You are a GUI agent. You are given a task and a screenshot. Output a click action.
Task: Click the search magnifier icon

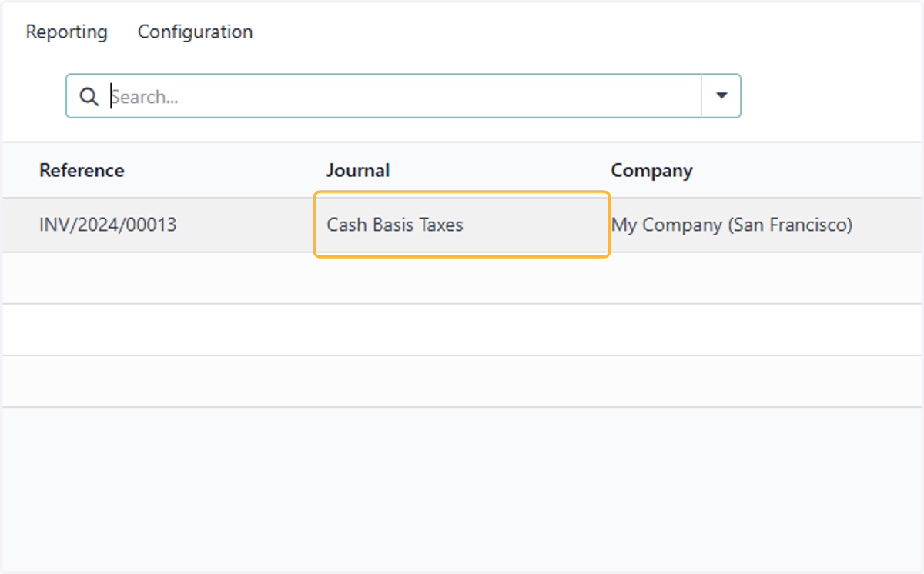coord(89,97)
